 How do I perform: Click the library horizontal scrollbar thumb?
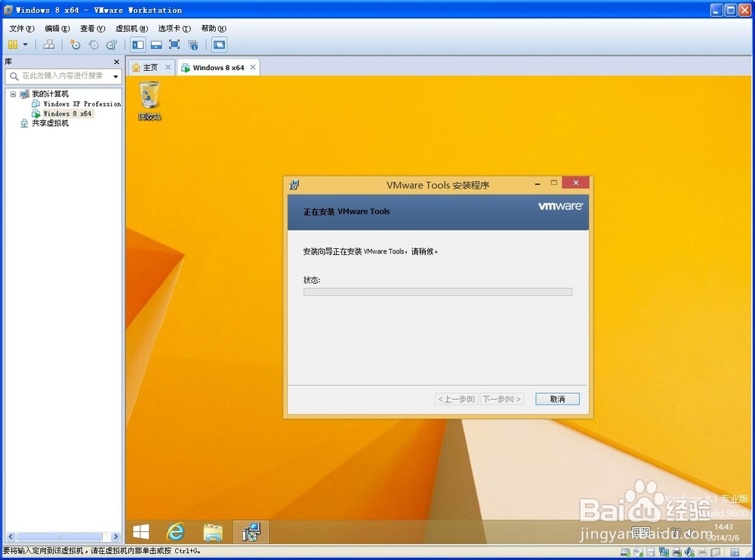(x=59, y=537)
